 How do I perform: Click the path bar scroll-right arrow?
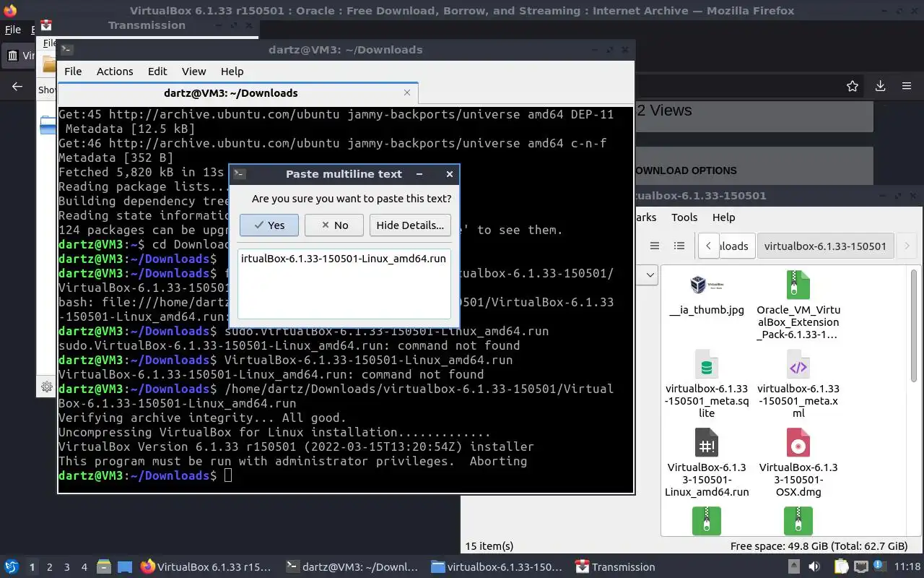tap(907, 246)
